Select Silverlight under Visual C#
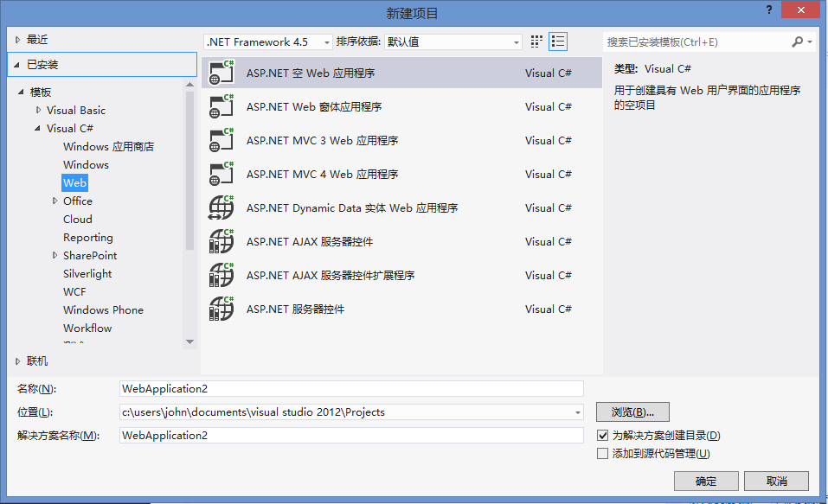This screenshot has height=504, width=828. 87,273
